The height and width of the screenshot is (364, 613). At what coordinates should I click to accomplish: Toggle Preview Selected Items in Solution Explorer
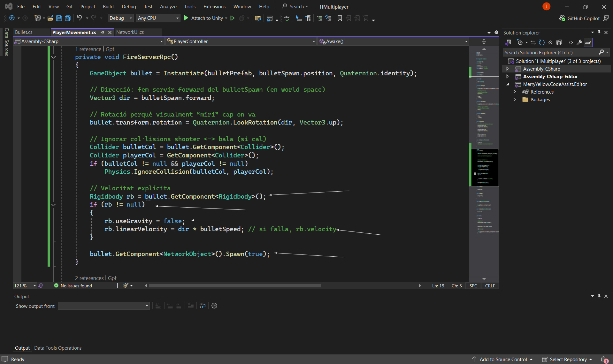pyautogui.click(x=588, y=42)
